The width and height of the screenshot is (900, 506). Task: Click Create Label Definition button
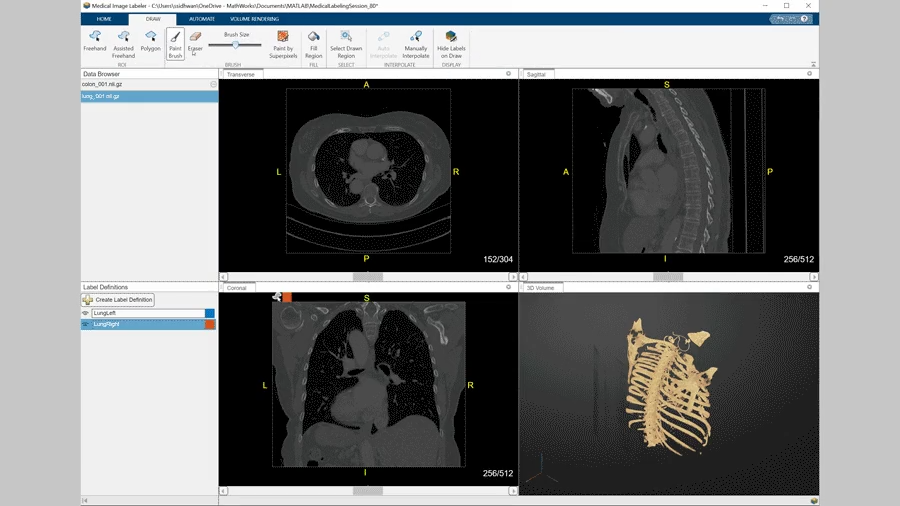pyautogui.click(x=118, y=300)
